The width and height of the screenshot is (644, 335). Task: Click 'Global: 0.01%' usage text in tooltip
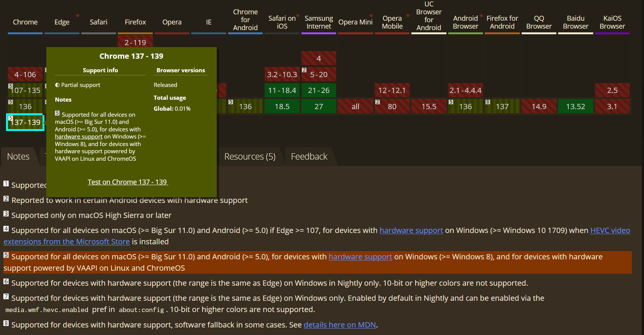click(172, 109)
